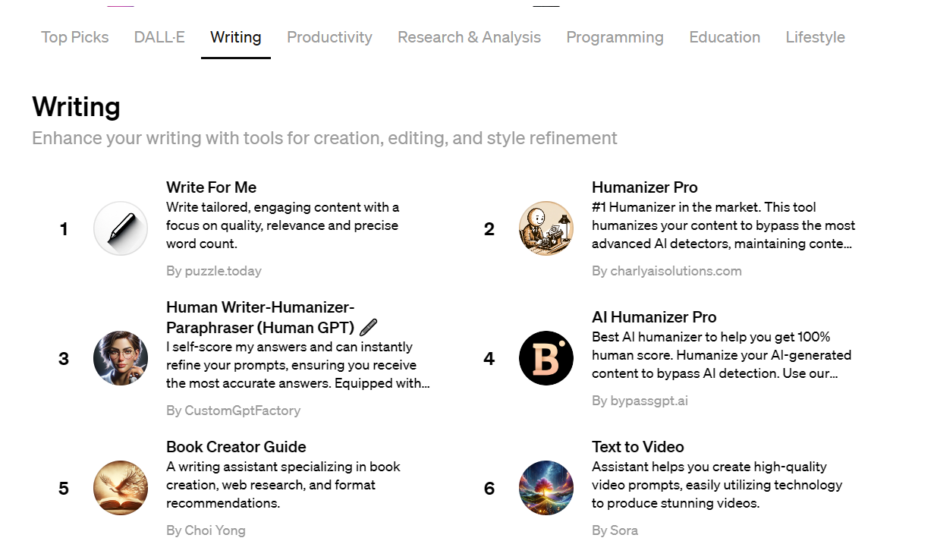Click the Write For Me pen icon
The width and height of the screenshot is (937, 560).
121,228
